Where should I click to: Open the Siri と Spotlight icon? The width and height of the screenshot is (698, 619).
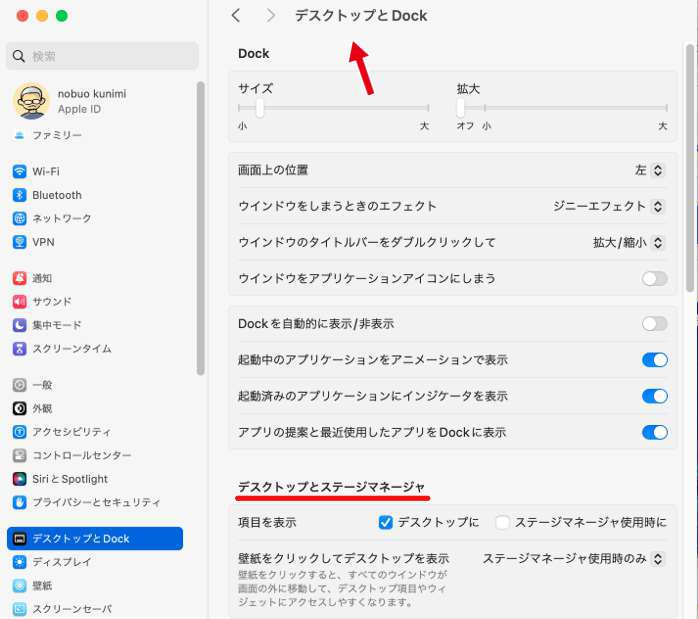click(19, 479)
